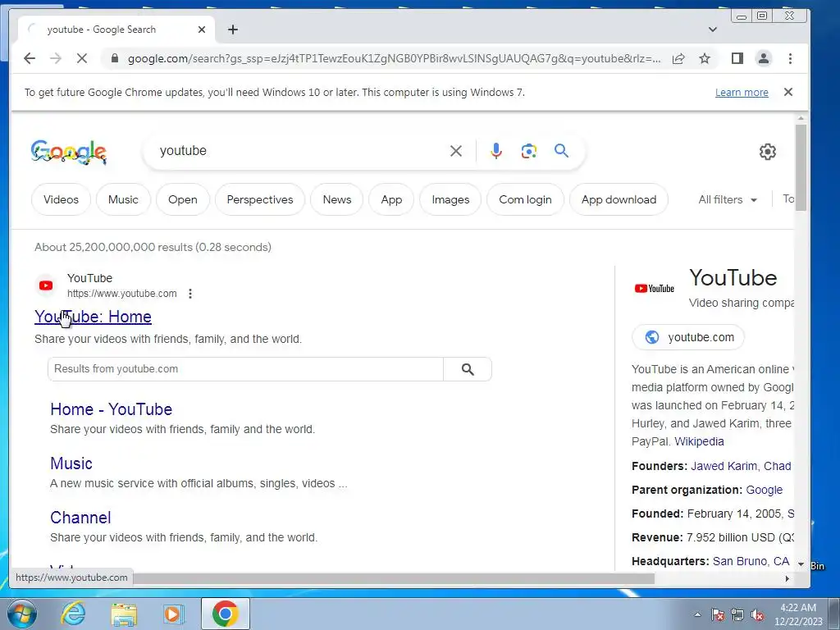Filter results by Music
The width and height of the screenshot is (840, 630).
point(123,199)
